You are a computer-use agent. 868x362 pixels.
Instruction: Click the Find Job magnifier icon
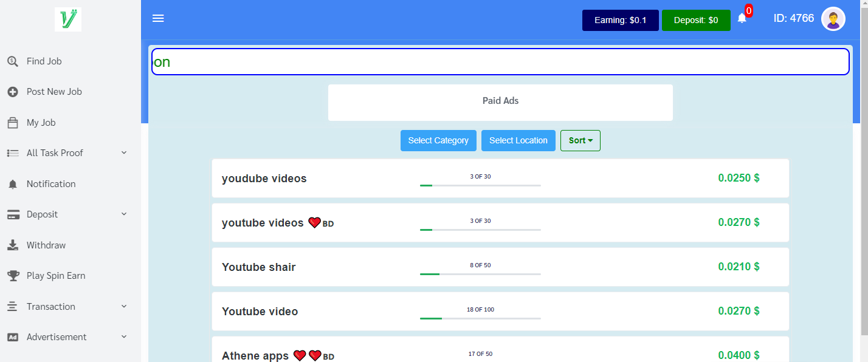pyautogui.click(x=13, y=61)
